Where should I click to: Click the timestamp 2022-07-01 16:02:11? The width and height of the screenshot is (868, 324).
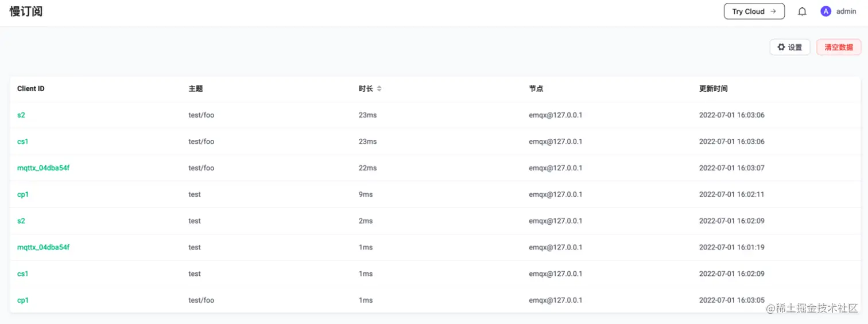tap(732, 194)
